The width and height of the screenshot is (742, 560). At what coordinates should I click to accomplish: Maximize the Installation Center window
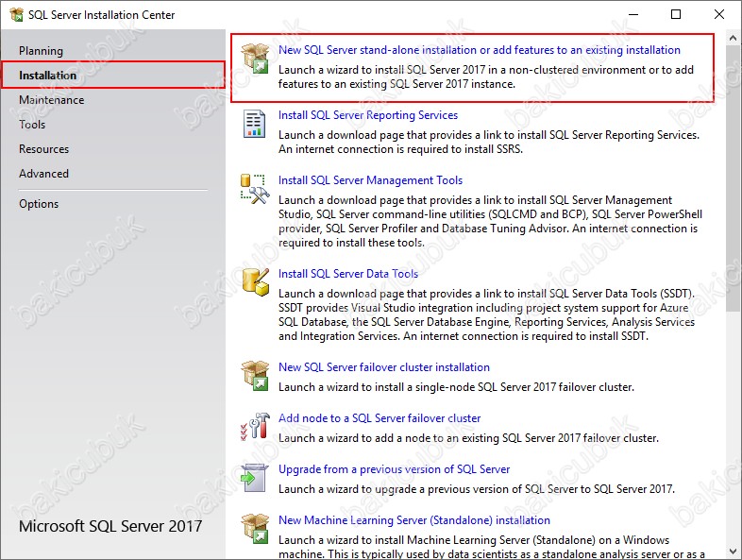coord(676,14)
